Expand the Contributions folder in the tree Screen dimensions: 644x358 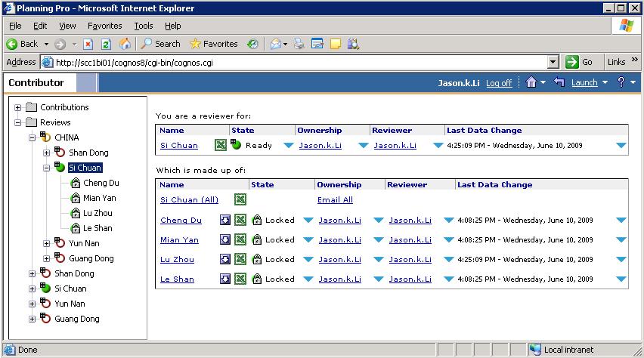tap(17, 107)
